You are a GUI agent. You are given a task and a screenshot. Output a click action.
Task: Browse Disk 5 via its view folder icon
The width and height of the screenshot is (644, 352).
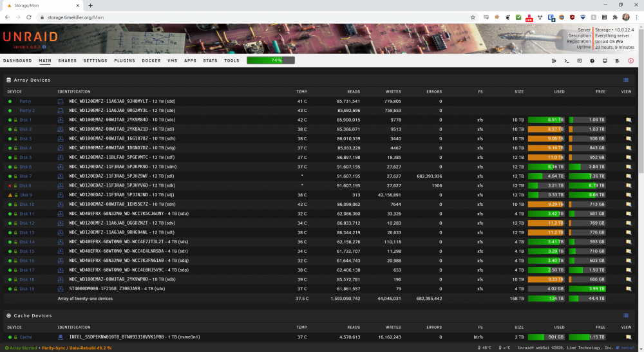tap(629, 157)
